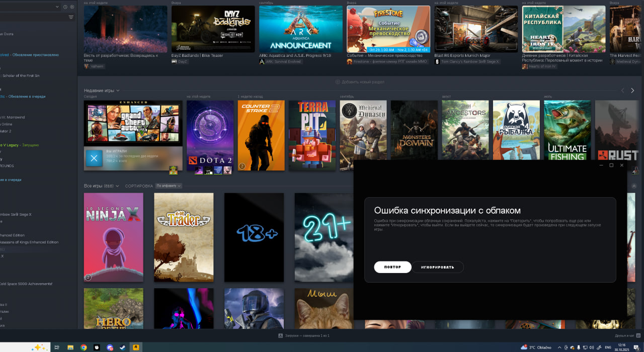Click the ready-to-play filter icon in sidebar
Image resolution: width=644 pixels, height=352 pixels.
(x=72, y=7)
